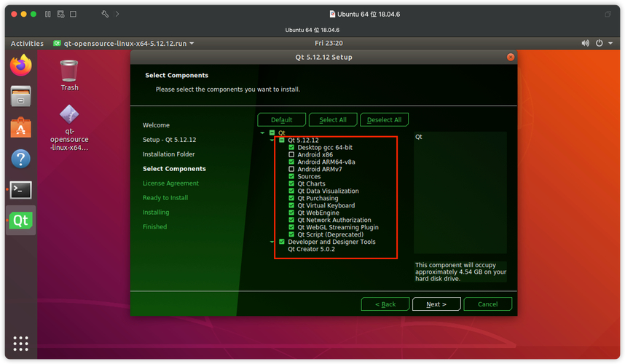Open Terminal from the dock
This screenshot has height=364, width=625.
click(x=21, y=190)
